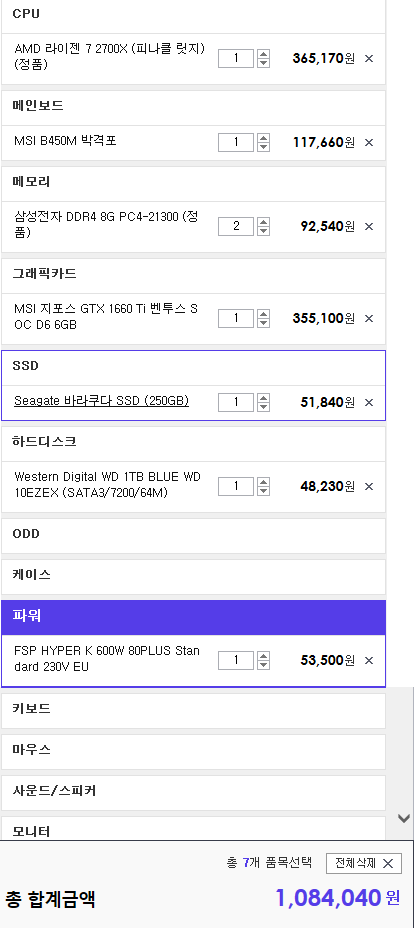This screenshot has height=928, width=417.
Task: Delete the Samsung DDR4 8G memory item
Action: 369,227
